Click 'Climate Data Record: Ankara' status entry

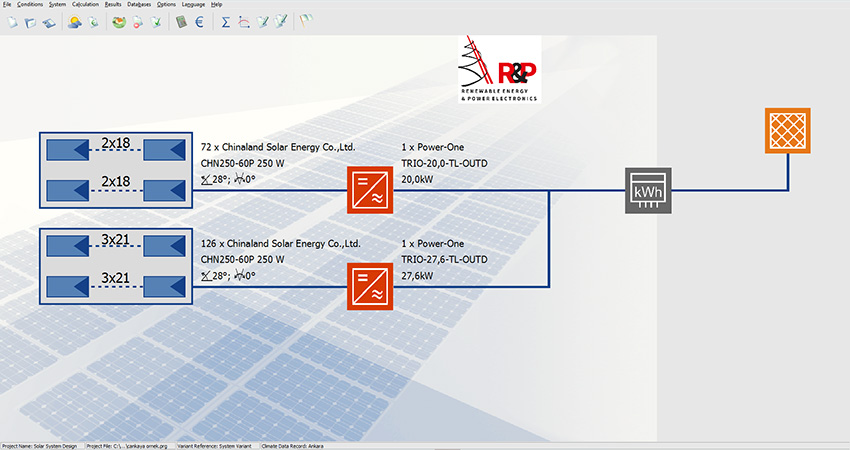point(293,446)
